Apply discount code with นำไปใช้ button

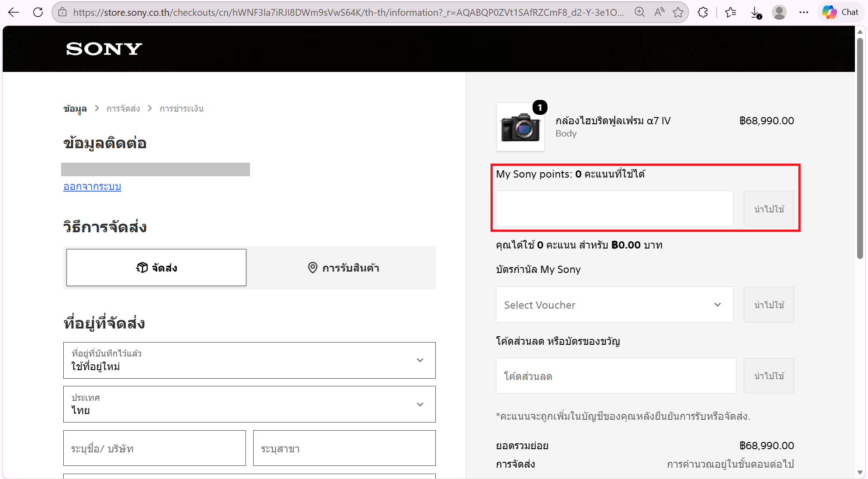point(769,376)
